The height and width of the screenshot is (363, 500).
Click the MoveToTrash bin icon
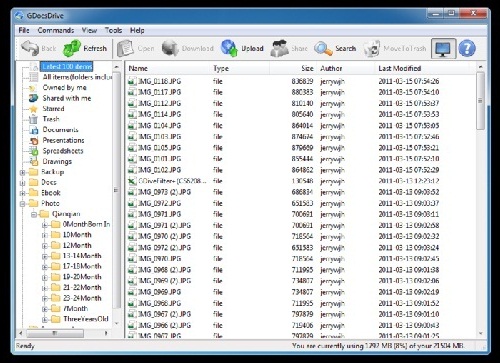(372, 49)
